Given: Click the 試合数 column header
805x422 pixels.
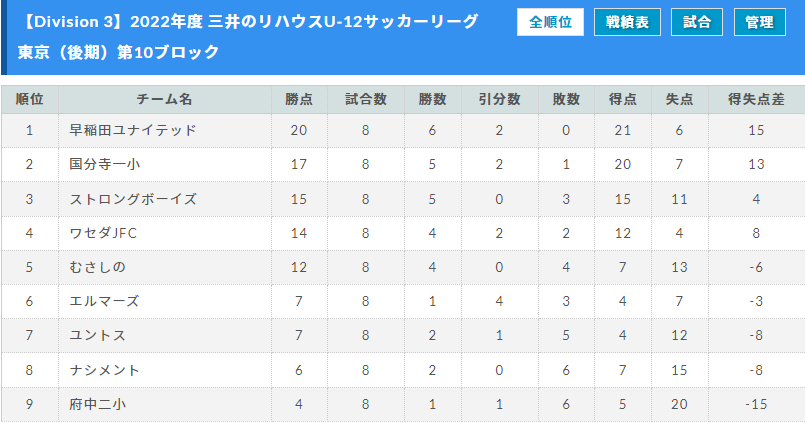Looking at the screenshot, I should pyautogui.click(x=366, y=99).
